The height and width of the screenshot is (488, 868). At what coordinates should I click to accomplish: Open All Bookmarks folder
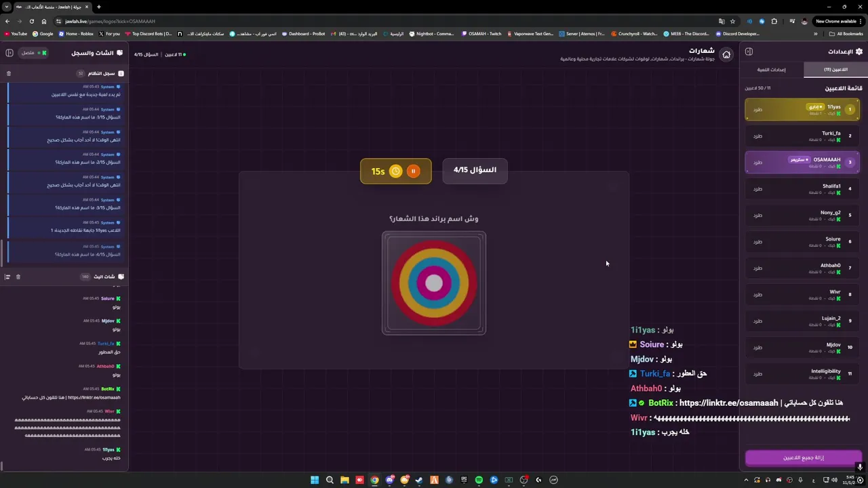[x=846, y=33]
